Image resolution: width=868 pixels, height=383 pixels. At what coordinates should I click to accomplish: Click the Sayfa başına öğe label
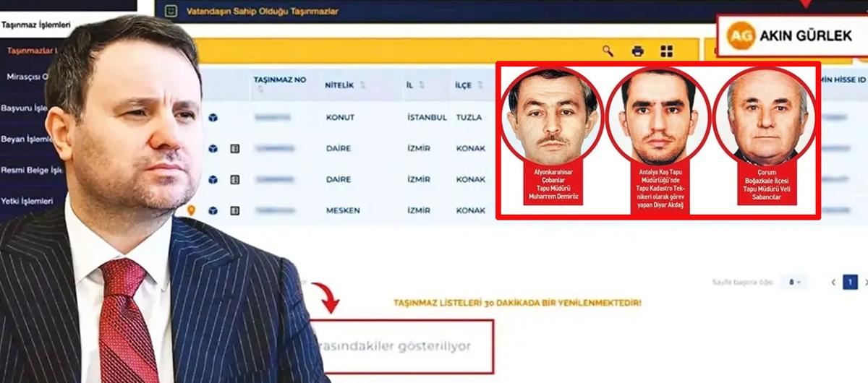click(x=744, y=283)
